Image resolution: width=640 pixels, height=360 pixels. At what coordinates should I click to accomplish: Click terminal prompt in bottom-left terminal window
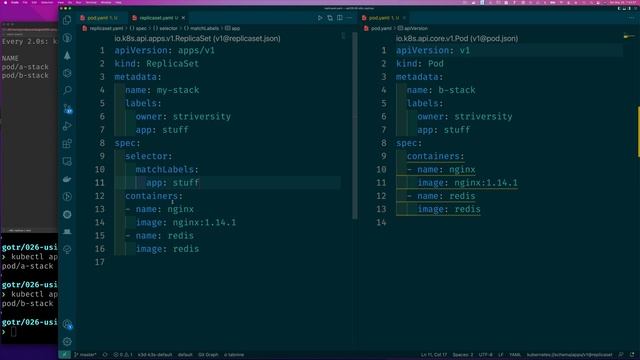coord(13,332)
